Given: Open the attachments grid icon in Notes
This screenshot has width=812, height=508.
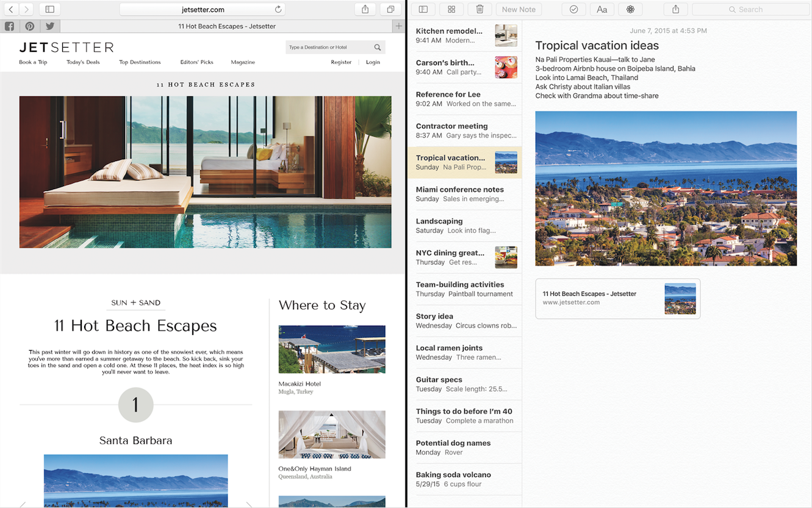Looking at the screenshot, I should pos(451,9).
